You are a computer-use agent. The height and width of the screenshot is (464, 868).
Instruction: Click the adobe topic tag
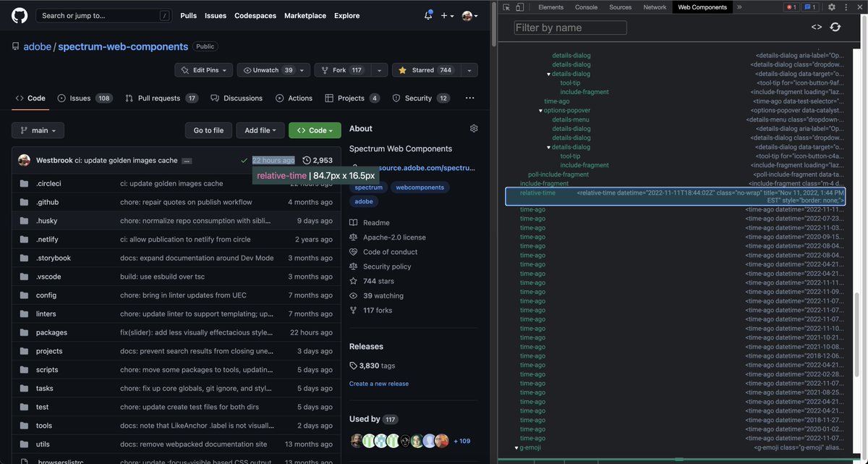pyautogui.click(x=365, y=202)
